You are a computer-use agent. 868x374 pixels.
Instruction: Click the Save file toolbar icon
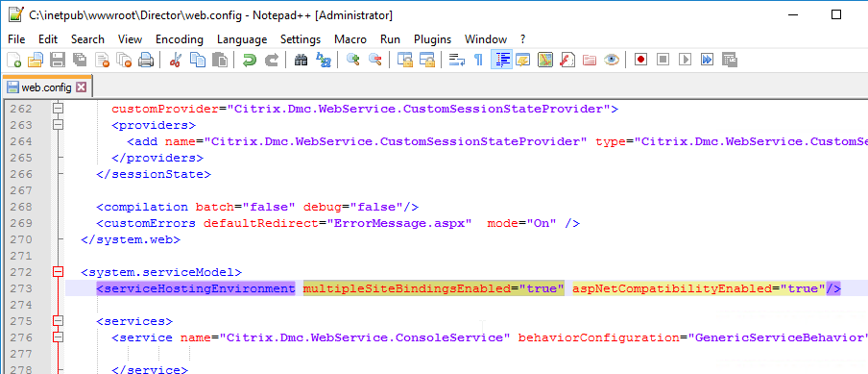(x=59, y=60)
